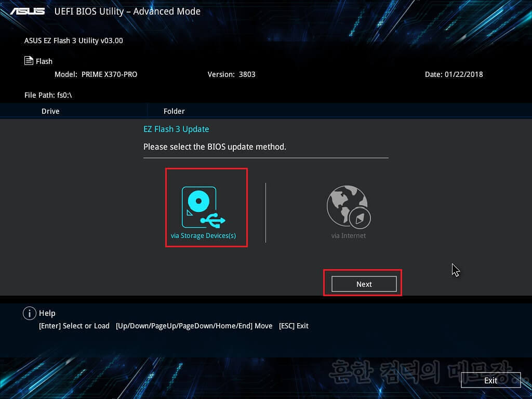Click the File Path fs0:\ text
This screenshot has height=399, width=532.
point(48,95)
